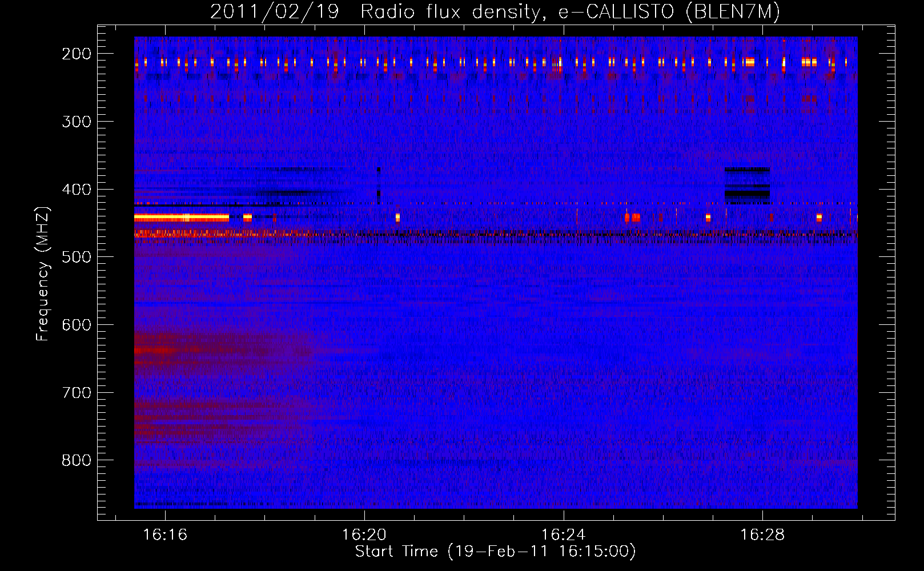This screenshot has height=571, width=924.
Task: Click the 16:28 time tick label
Action: coord(762,534)
